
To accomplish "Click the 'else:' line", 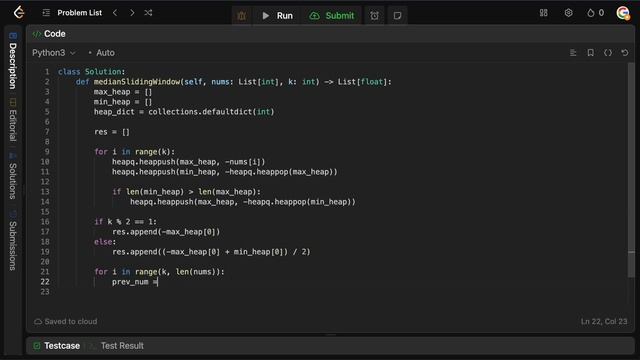I will tap(105, 242).
